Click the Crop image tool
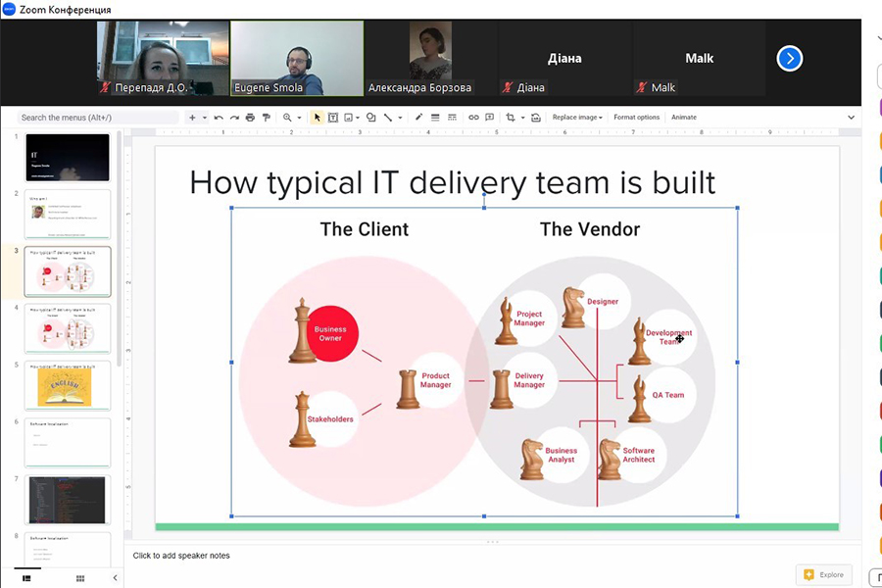 (511, 117)
